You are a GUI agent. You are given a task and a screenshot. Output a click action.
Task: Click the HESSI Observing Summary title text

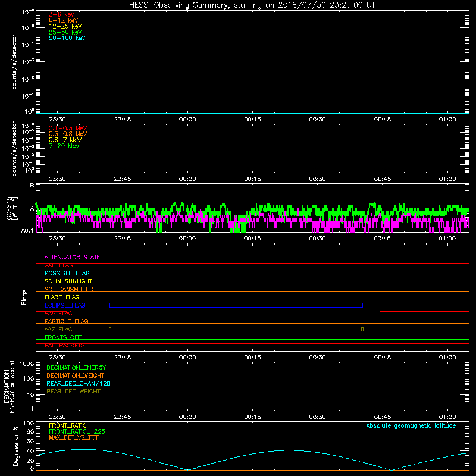point(252,5)
